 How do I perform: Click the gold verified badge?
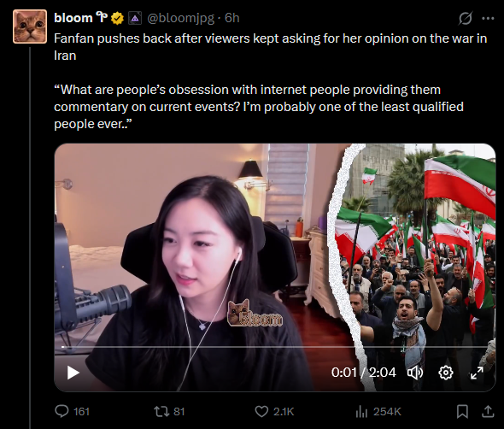tap(117, 18)
